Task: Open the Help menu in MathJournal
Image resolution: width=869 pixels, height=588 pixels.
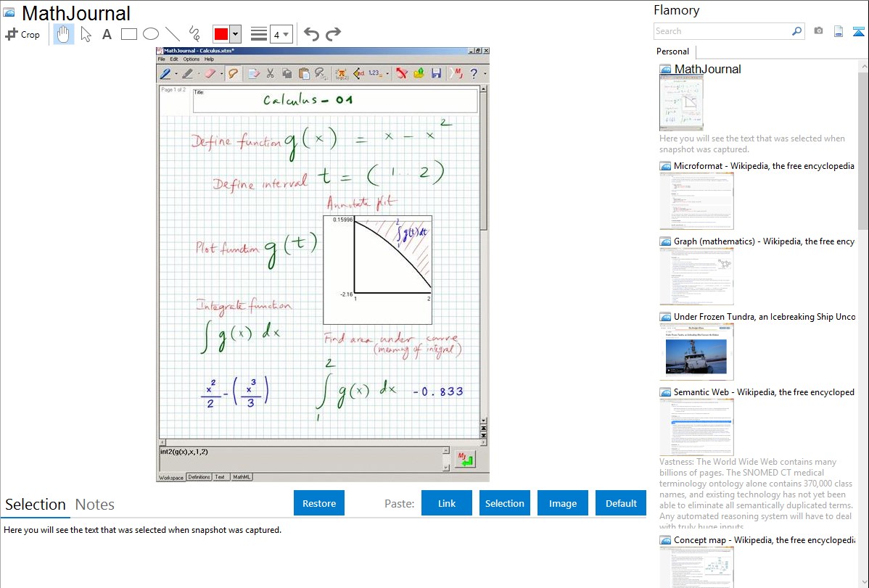Action: pos(209,59)
